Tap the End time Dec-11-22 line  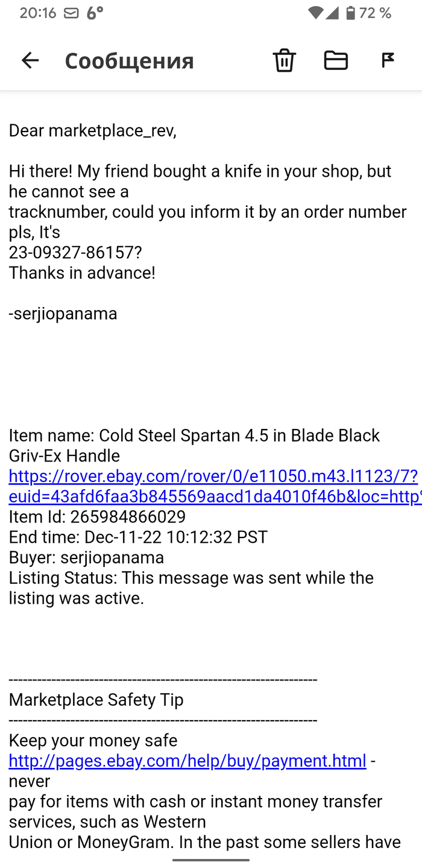(x=138, y=537)
